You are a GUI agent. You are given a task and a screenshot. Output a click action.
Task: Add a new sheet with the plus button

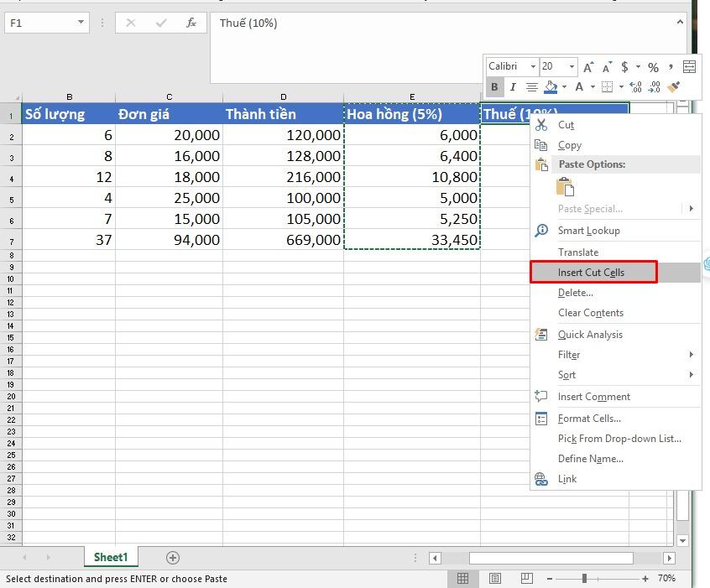click(172, 557)
